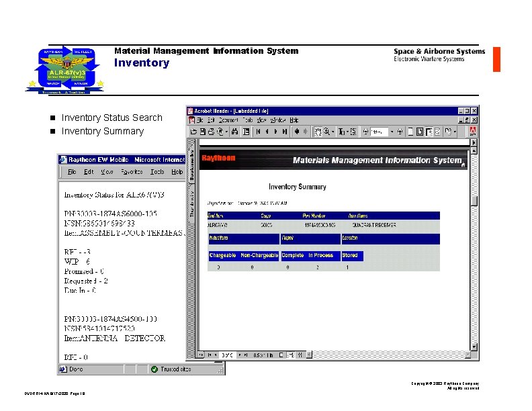532x411 pixels.
Task: Open the Window menu in Acrobat Reader
Action: coord(278,120)
